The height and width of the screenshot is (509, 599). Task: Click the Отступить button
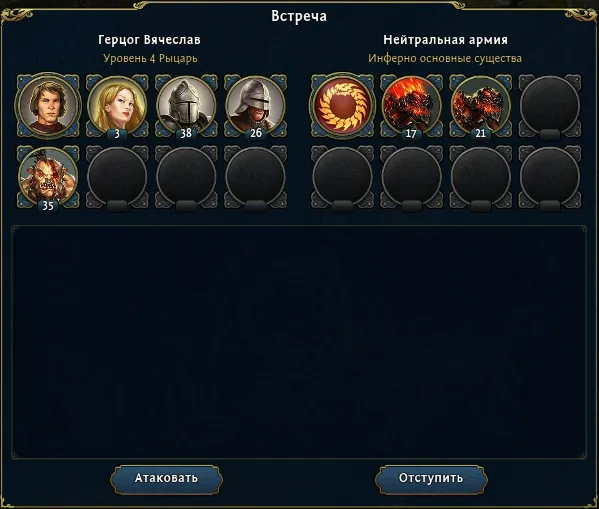[431, 478]
